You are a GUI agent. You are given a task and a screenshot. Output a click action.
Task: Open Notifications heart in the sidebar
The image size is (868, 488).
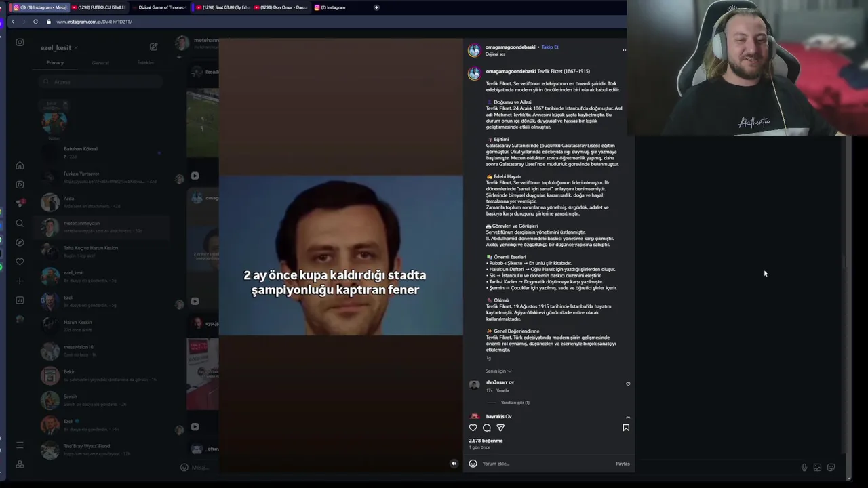click(x=20, y=262)
